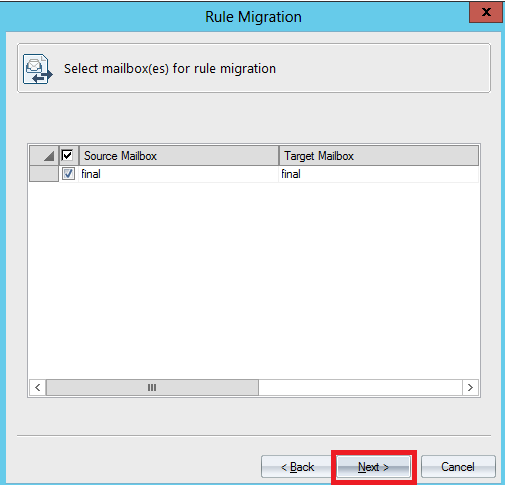Click the horizontal scrollbar thumb
Image resolution: width=505 pixels, height=485 pixels.
152,387
